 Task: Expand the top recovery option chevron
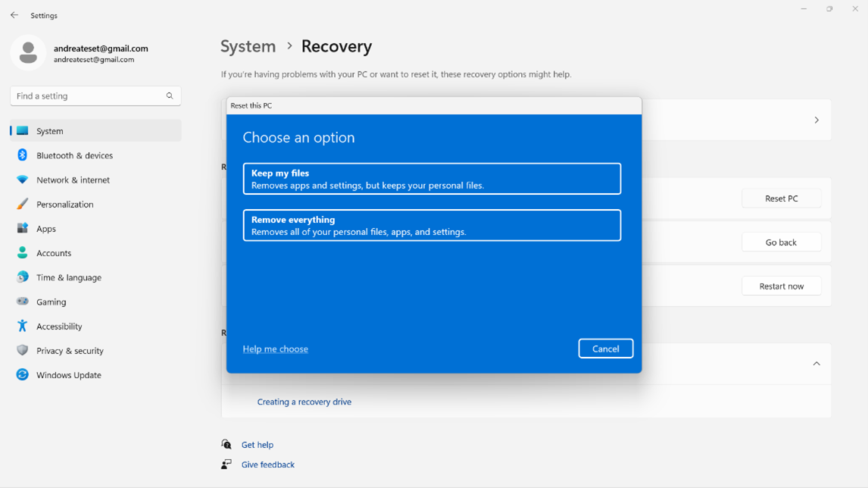tap(816, 120)
